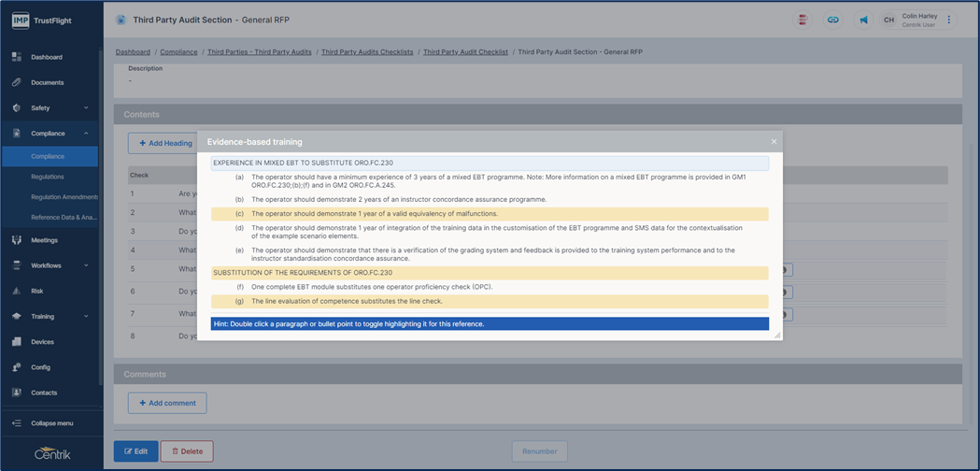Expand the Safety sidebar section
980x471 pixels.
[86, 108]
